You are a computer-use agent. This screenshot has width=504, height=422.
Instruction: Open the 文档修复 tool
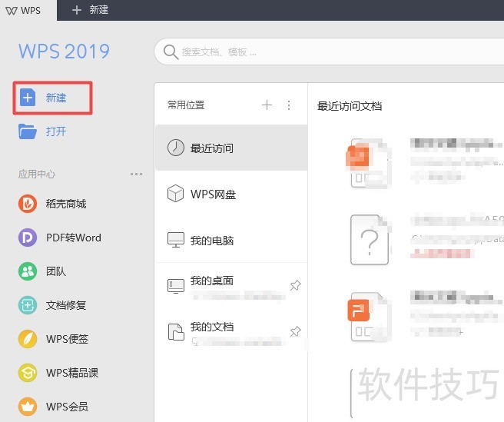click(x=66, y=305)
